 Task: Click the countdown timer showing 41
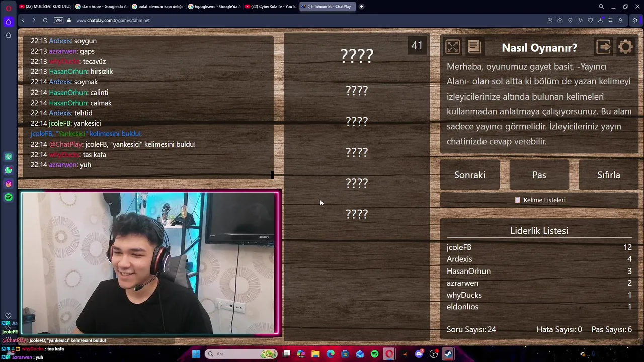coord(417,46)
